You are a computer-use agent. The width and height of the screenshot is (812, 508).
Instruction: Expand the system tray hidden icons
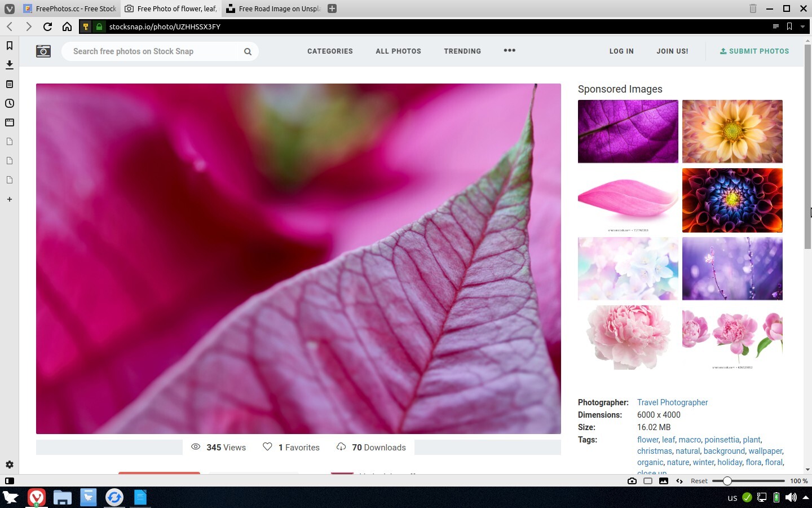(x=805, y=497)
